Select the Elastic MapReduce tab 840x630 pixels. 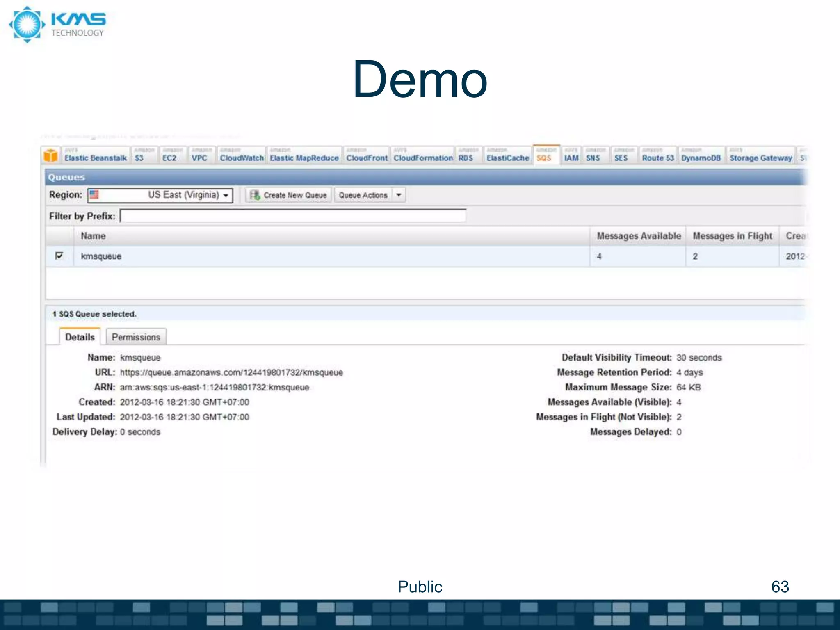coord(304,156)
